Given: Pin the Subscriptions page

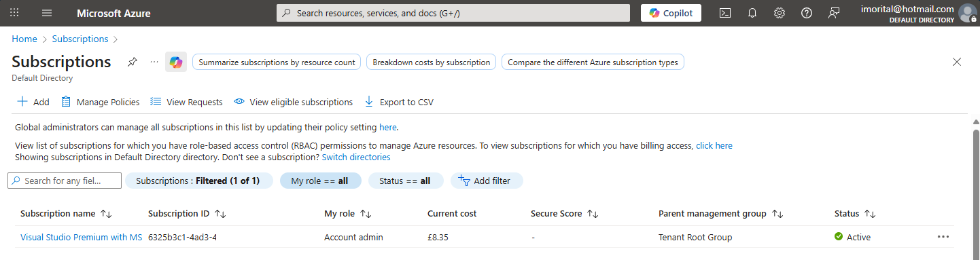Looking at the screenshot, I should click(x=133, y=62).
